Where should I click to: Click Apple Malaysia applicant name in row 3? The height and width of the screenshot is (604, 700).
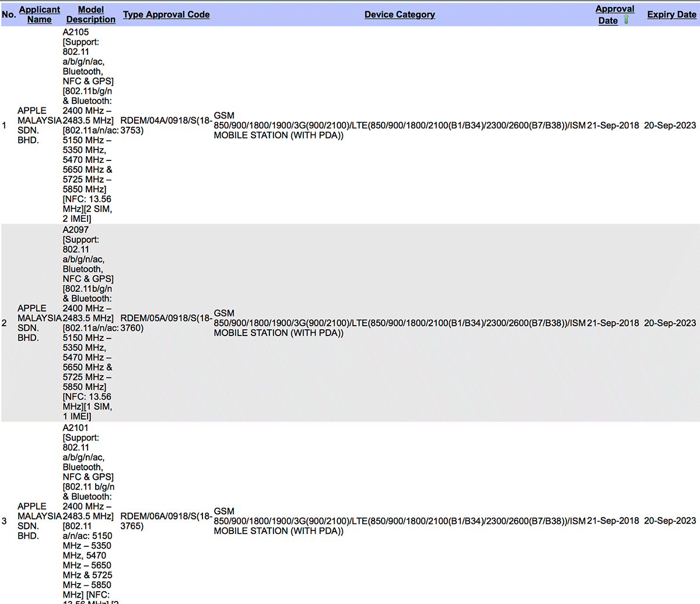38,521
